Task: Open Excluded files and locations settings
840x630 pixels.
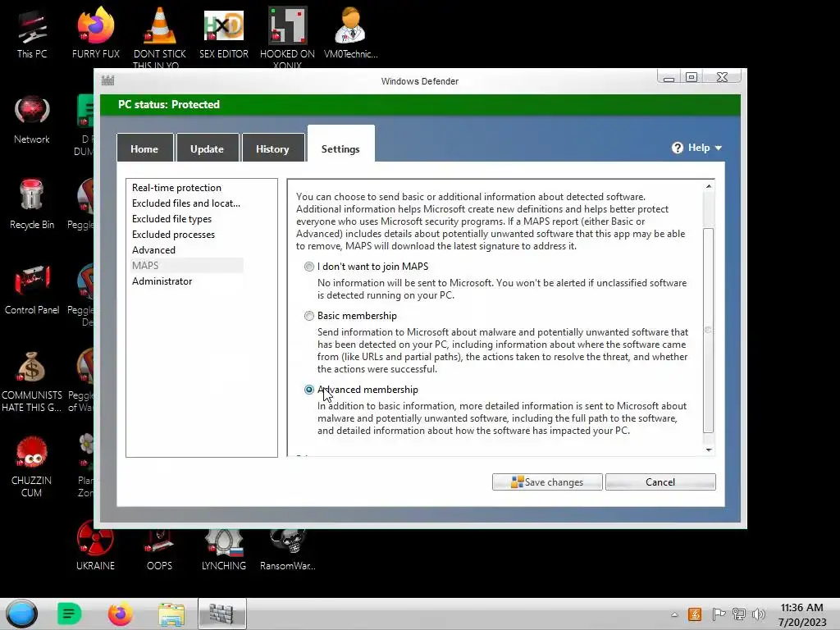Action: 186,203
